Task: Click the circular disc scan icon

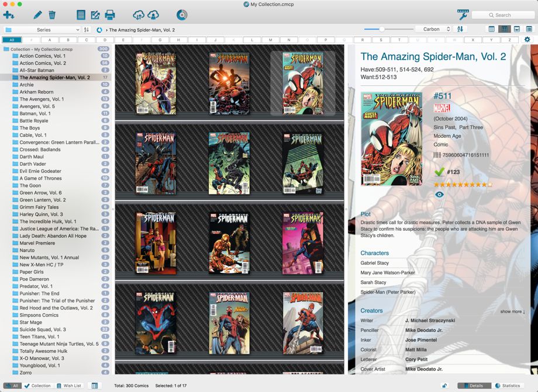Action: point(182,15)
